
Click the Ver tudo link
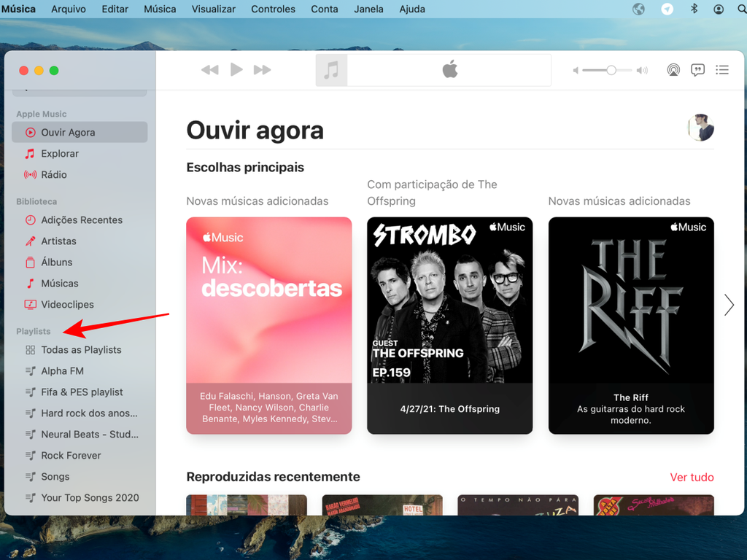(x=692, y=477)
